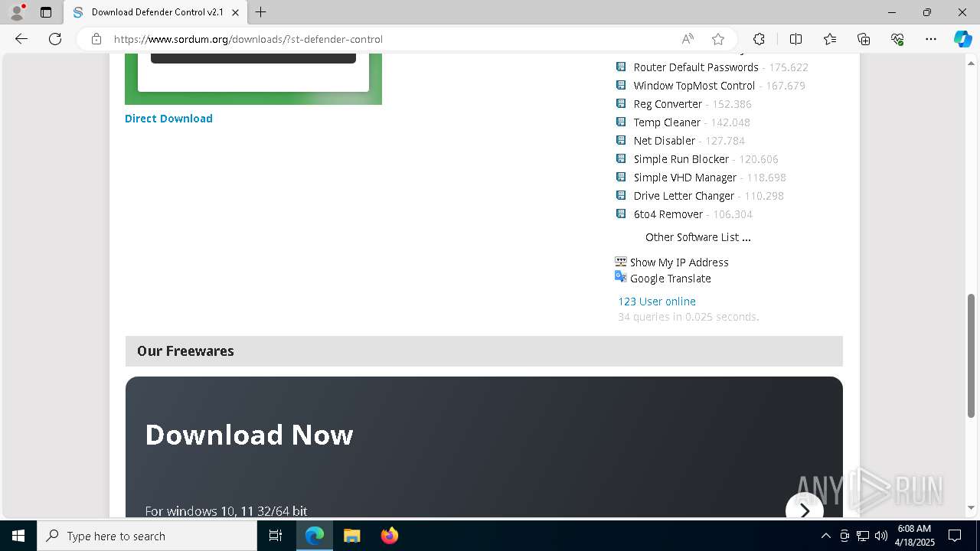
Task: Open the Favorites list icon
Action: (830, 39)
